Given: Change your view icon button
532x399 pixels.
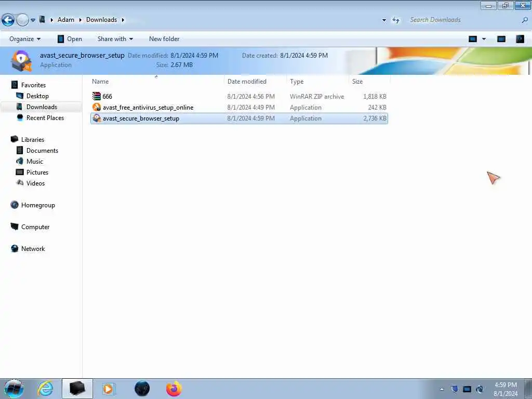Looking at the screenshot, I should [x=473, y=39].
